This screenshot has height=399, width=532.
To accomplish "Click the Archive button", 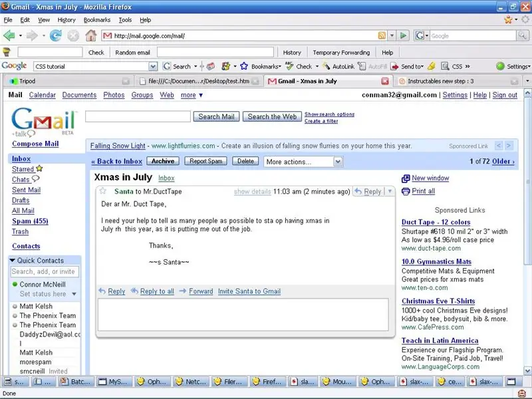I will [x=163, y=161].
